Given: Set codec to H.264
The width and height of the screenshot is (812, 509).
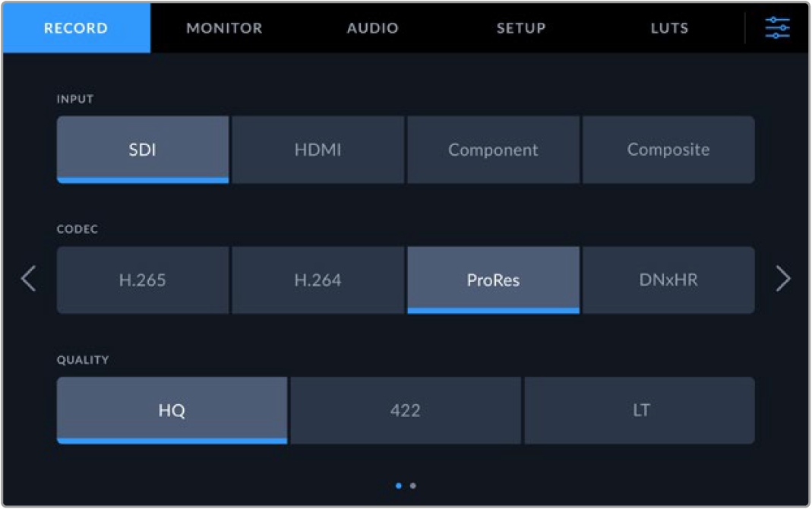Looking at the screenshot, I should (318, 280).
